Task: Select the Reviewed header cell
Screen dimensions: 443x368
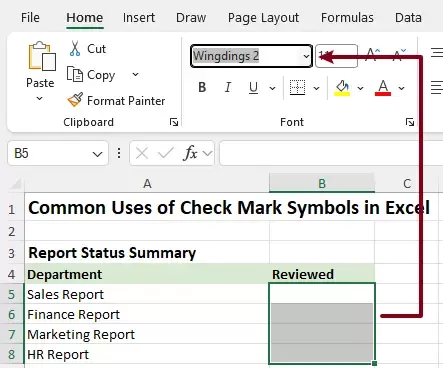Action: click(x=322, y=274)
